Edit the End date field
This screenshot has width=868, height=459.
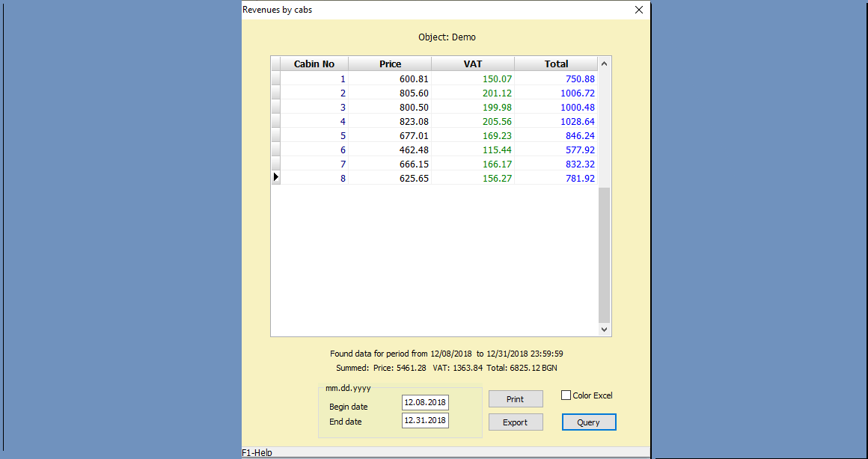425,421
